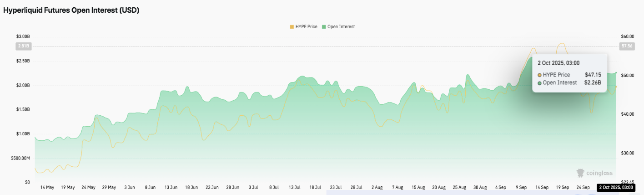Viewport: 644px width, 195px height.
Task: Click the $50.00 right axis label
Action: click(x=628, y=75)
